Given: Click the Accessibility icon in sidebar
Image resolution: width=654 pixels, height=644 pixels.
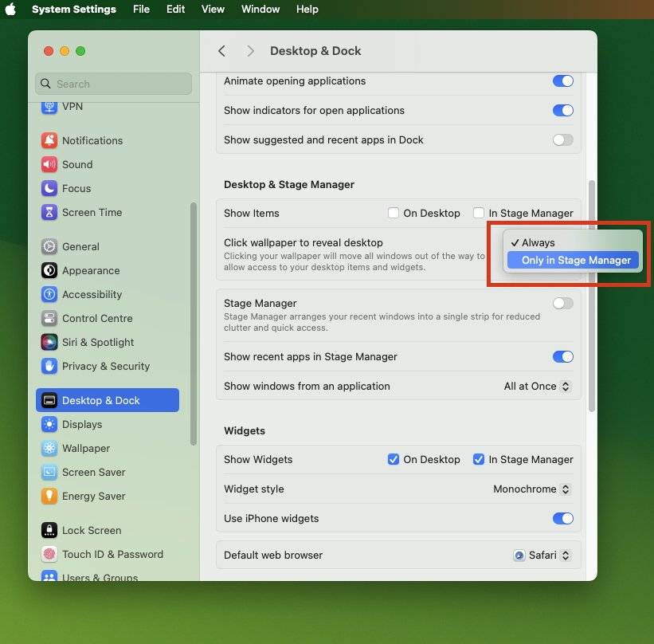Looking at the screenshot, I should [49, 294].
